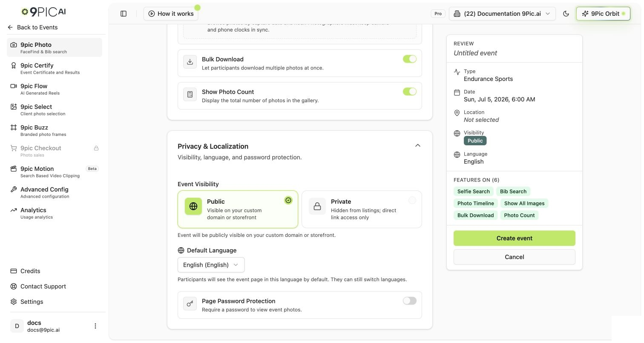Click the Show Photo Count calculator icon
Image resolution: width=644 pixels, height=343 pixels.
coord(190,94)
